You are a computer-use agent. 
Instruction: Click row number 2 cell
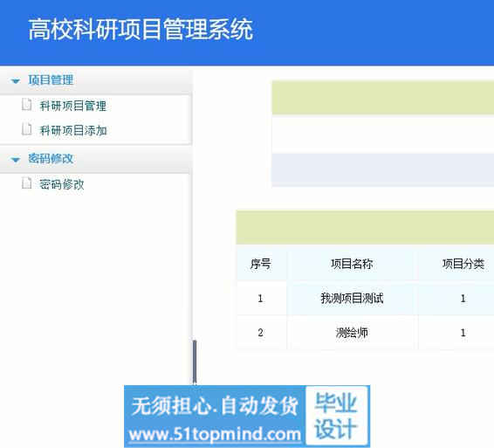(x=261, y=333)
